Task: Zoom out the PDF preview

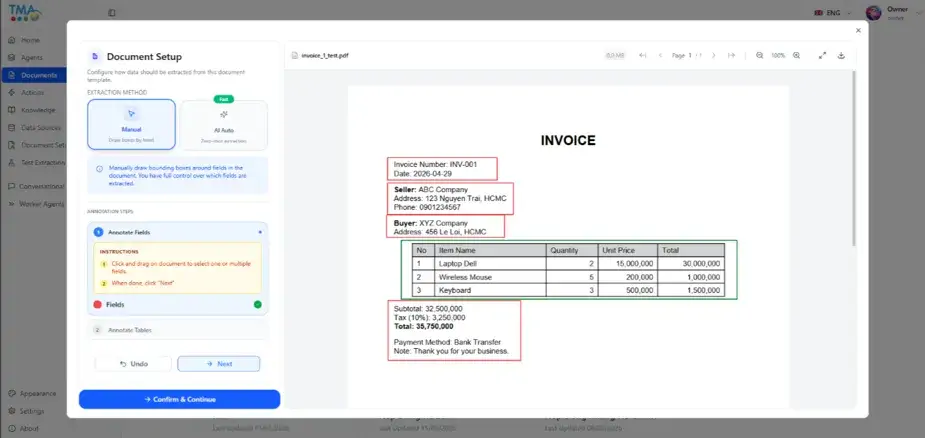Action: coord(759,55)
